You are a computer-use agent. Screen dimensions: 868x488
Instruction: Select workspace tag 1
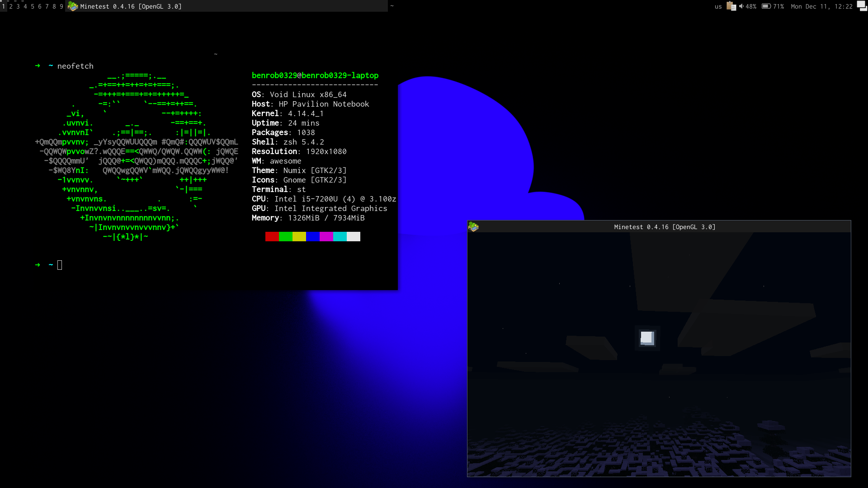pyautogui.click(x=4, y=6)
